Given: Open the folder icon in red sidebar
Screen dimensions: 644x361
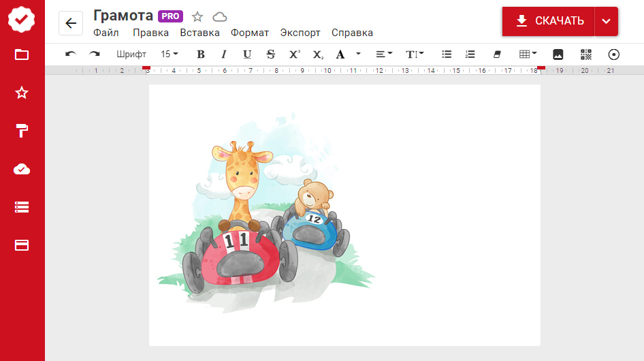Looking at the screenshot, I should (x=22, y=54).
